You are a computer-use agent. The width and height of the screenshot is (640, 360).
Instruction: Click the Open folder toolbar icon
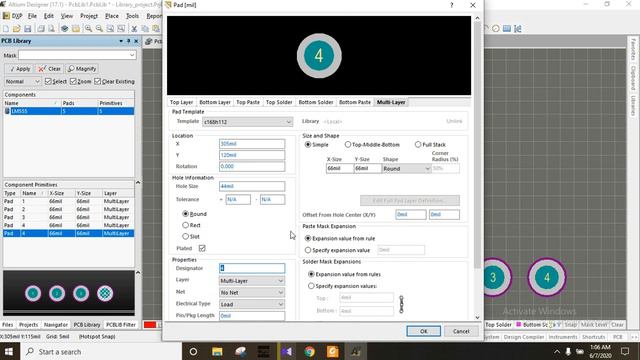16,29
